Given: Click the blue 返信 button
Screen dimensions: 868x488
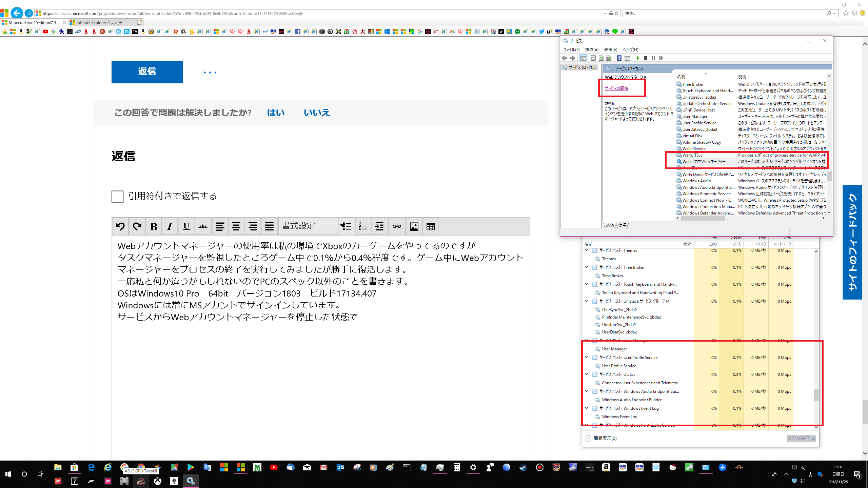Looking at the screenshot, I should click(147, 72).
